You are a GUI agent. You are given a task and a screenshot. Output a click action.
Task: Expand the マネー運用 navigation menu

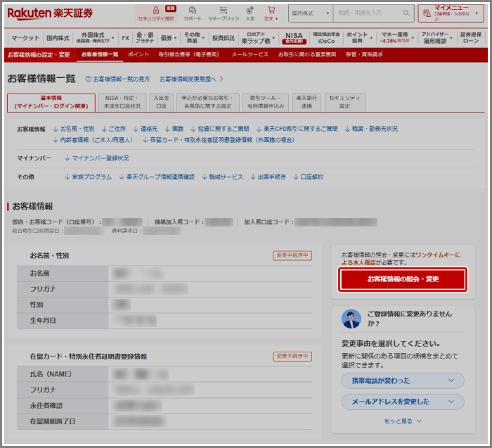point(396,38)
